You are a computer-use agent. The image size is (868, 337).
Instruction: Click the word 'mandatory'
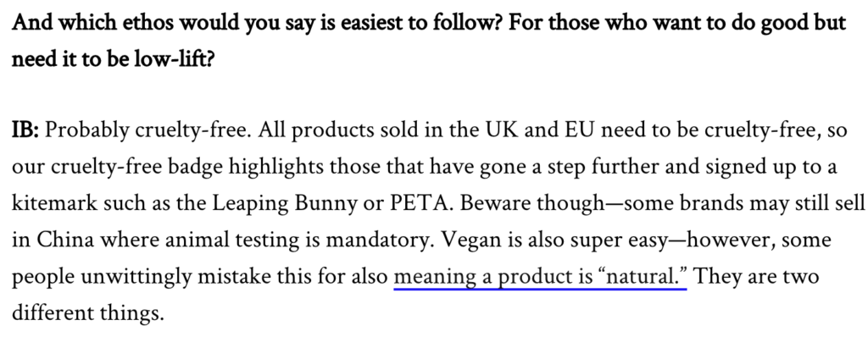coord(381,240)
